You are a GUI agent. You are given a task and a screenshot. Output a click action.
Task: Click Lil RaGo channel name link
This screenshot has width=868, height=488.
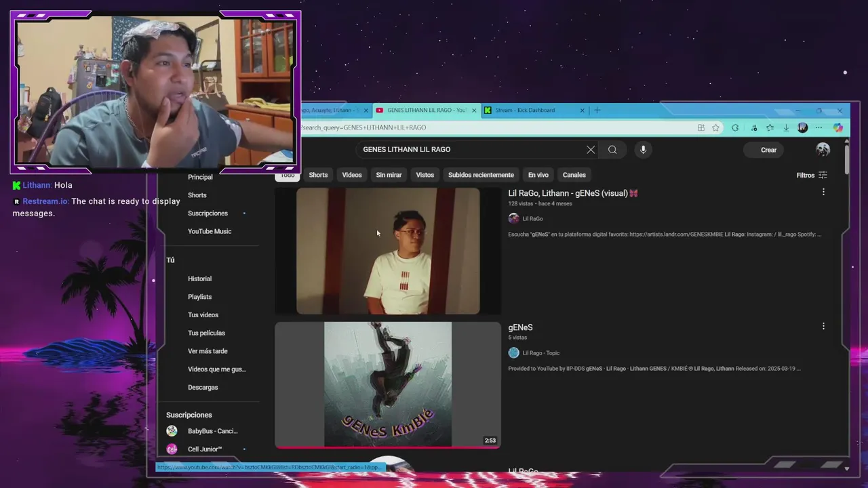pyautogui.click(x=532, y=219)
